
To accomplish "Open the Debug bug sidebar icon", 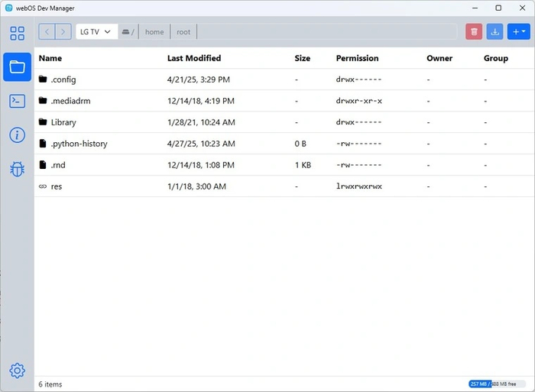I will (x=17, y=169).
